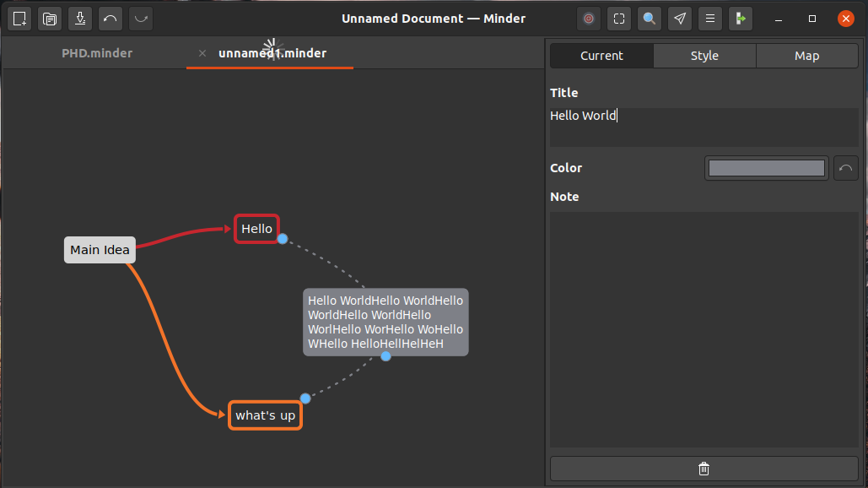
Task: Select the Hello node
Action: click(x=256, y=229)
